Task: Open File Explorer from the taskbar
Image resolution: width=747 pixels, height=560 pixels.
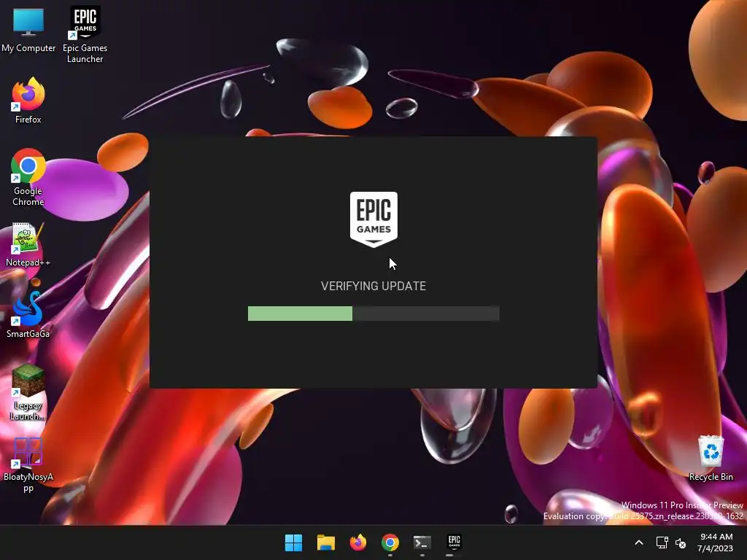Action: 326,542
